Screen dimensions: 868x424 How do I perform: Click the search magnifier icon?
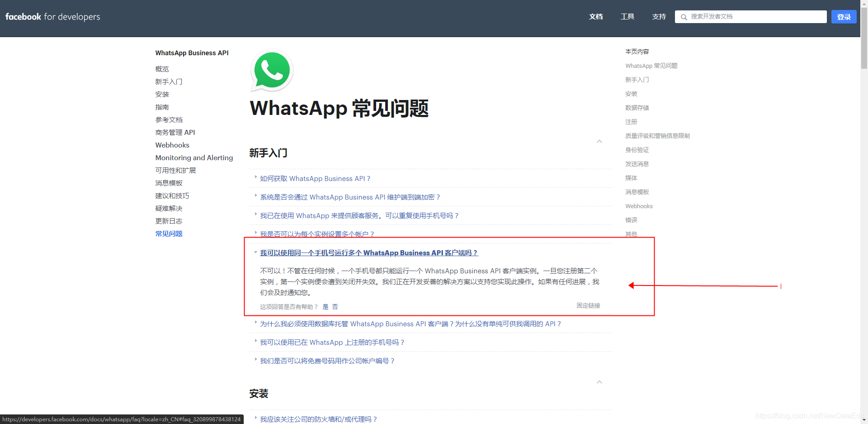point(684,17)
